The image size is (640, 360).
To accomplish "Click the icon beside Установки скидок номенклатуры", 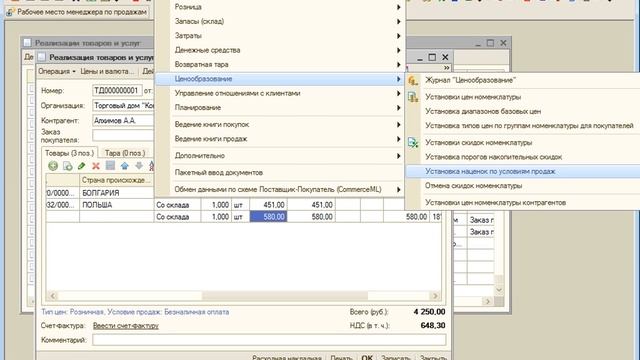I will pyautogui.click(x=413, y=142).
